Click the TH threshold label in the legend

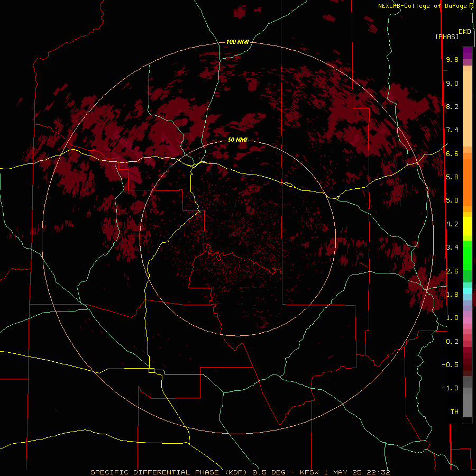tap(454, 412)
